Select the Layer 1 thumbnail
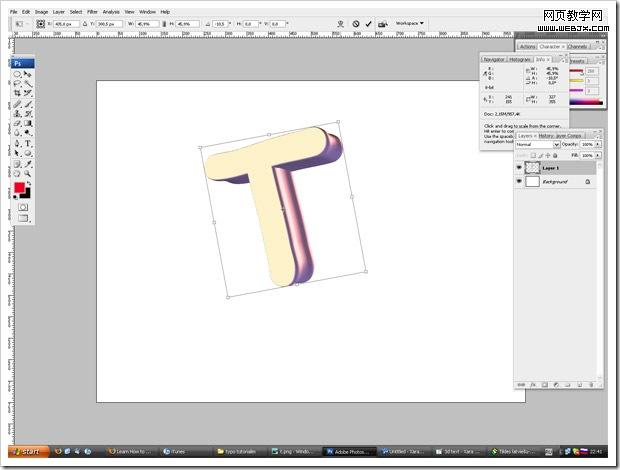 tap(532, 168)
